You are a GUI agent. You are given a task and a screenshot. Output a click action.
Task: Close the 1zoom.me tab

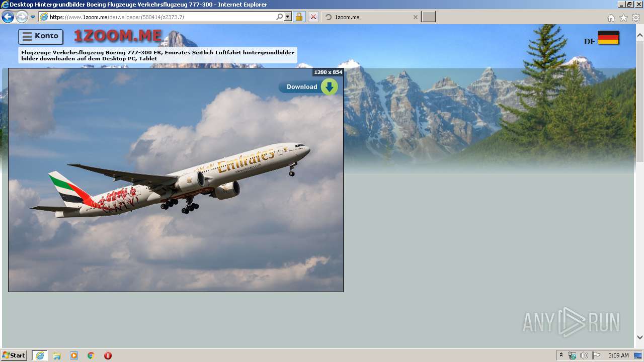415,17
